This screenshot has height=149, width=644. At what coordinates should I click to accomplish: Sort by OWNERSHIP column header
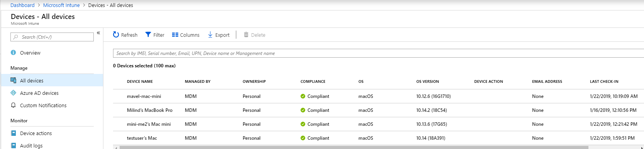tap(254, 82)
